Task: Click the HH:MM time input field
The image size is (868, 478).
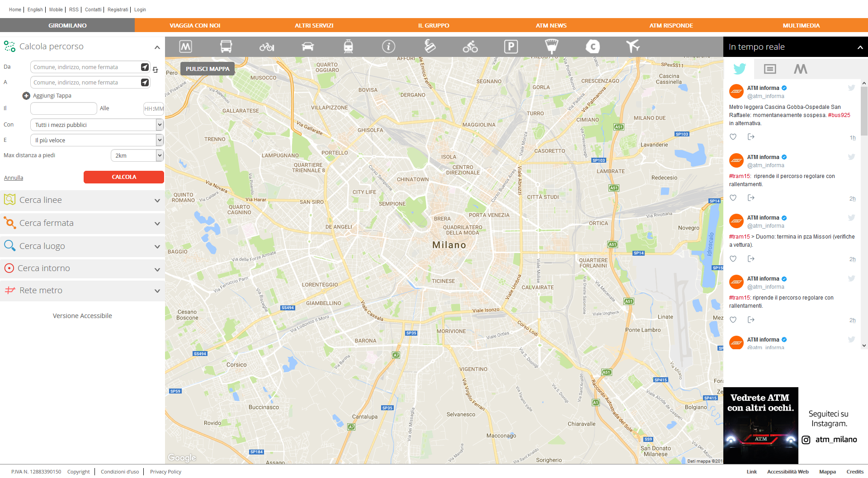Action: pos(154,108)
